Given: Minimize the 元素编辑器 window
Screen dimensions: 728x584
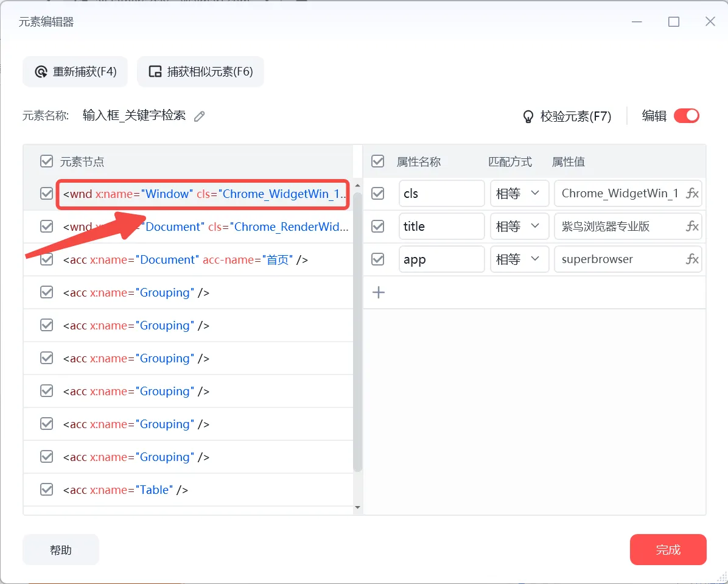Looking at the screenshot, I should (637, 22).
